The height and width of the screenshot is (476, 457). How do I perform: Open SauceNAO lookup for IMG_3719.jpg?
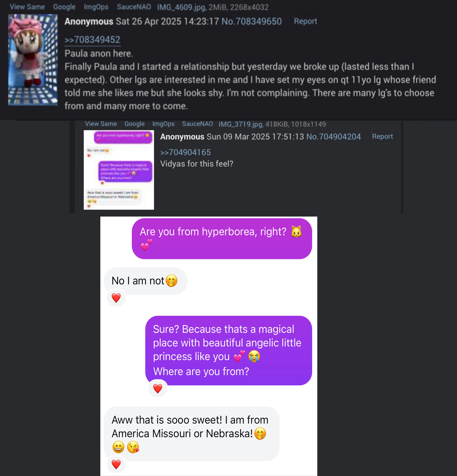point(197,124)
